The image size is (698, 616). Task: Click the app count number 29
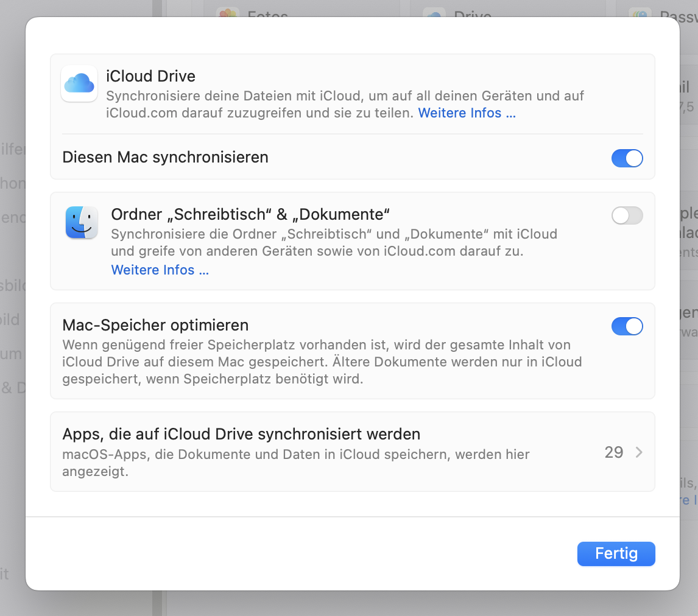[x=613, y=452]
